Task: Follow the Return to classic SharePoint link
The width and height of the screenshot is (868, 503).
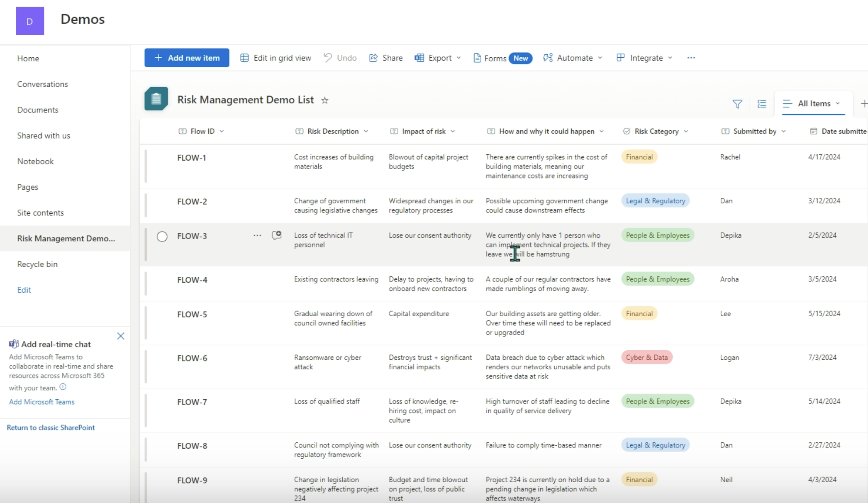Action: (51, 427)
